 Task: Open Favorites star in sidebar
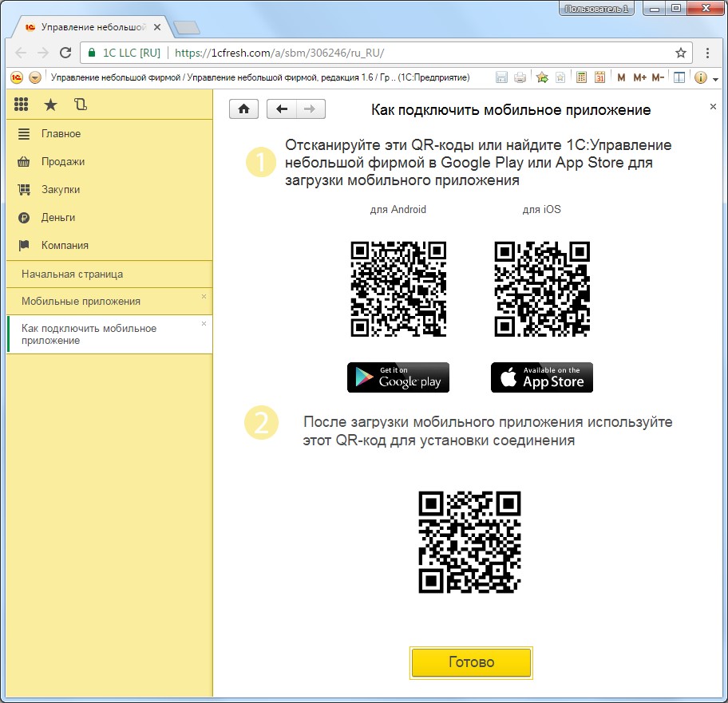pyautogui.click(x=50, y=104)
